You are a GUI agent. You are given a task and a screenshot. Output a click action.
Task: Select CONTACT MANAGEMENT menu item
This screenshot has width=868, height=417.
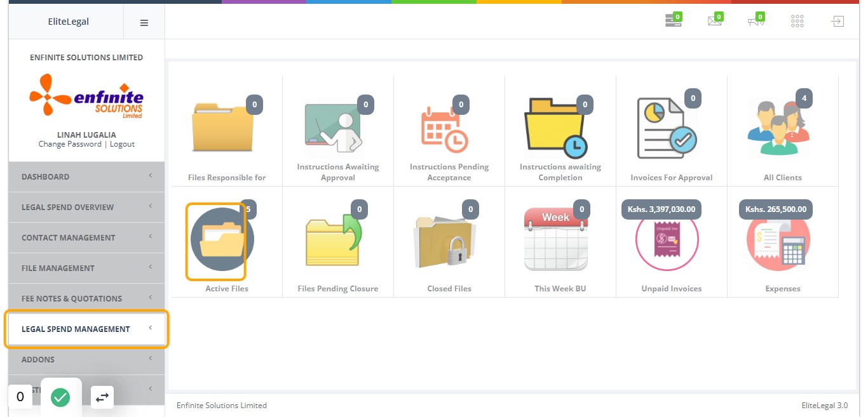point(86,237)
